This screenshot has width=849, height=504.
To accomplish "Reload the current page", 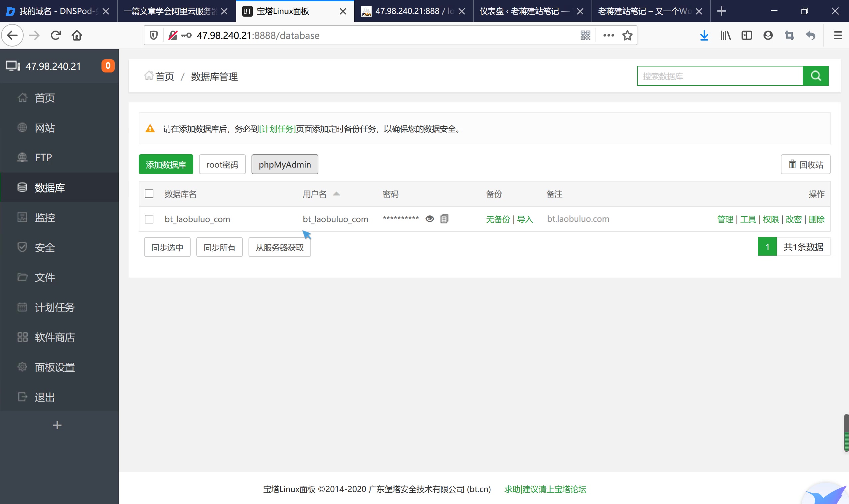I will pos(56,35).
